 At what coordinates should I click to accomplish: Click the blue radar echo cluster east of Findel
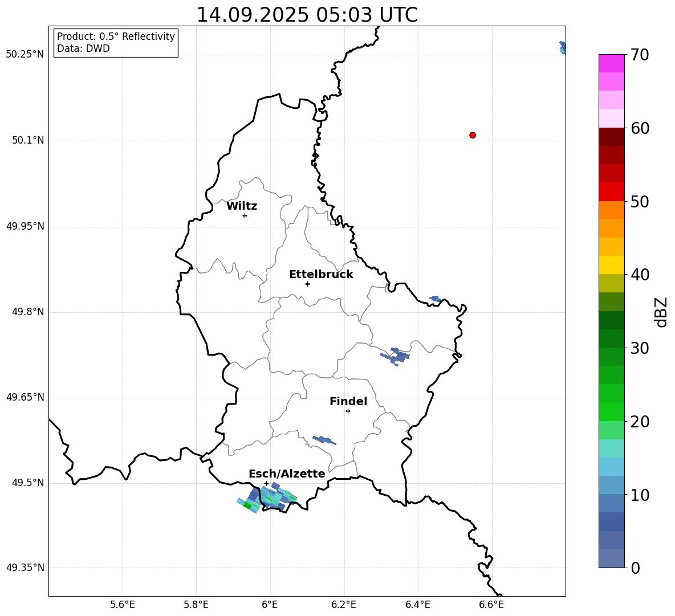point(395,356)
